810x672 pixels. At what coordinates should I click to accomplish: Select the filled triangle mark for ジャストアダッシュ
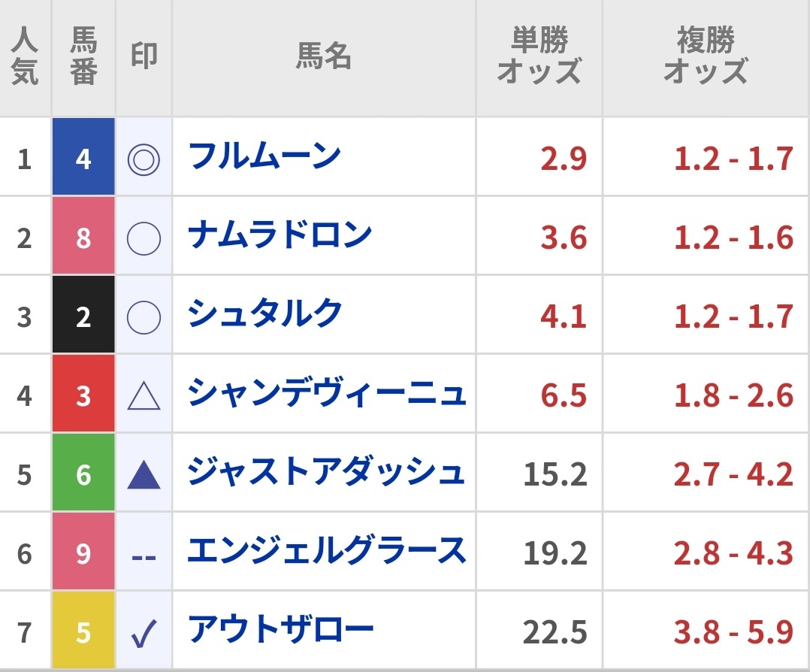(144, 475)
